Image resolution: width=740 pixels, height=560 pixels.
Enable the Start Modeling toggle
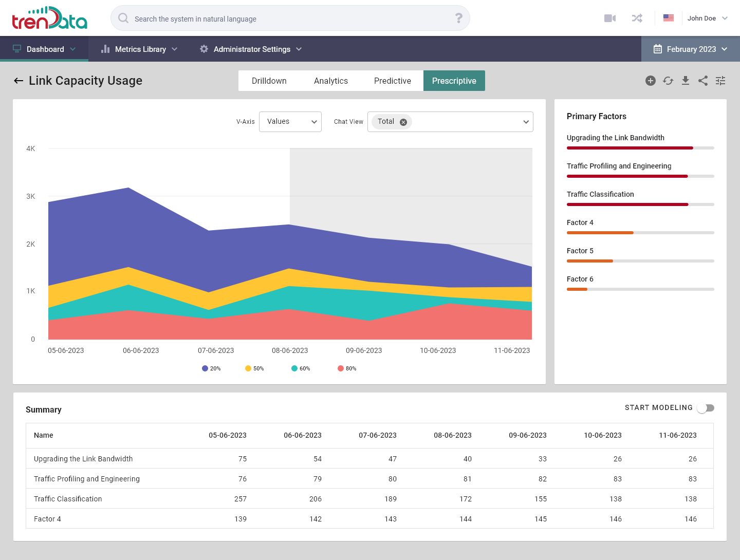pyautogui.click(x=706, y=408)
